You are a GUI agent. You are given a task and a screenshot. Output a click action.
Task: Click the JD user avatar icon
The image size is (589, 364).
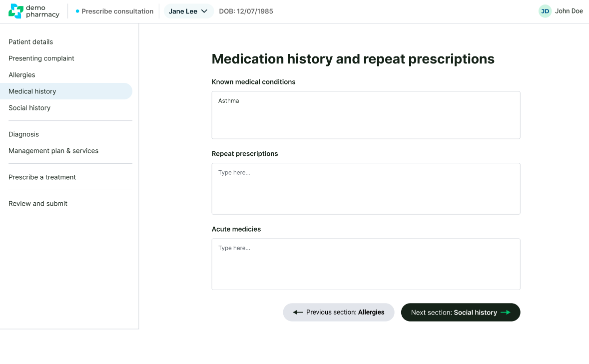click(x=545, y=11)
